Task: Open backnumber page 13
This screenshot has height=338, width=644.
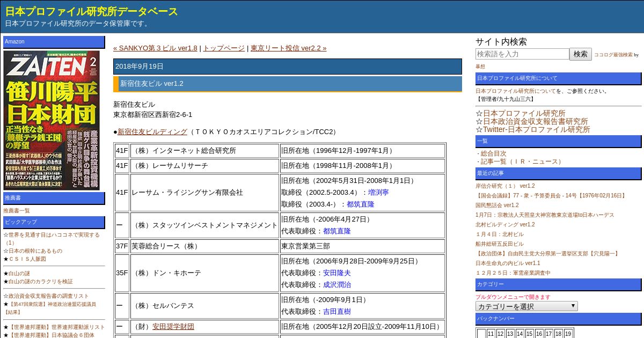Action: [510, 334]
